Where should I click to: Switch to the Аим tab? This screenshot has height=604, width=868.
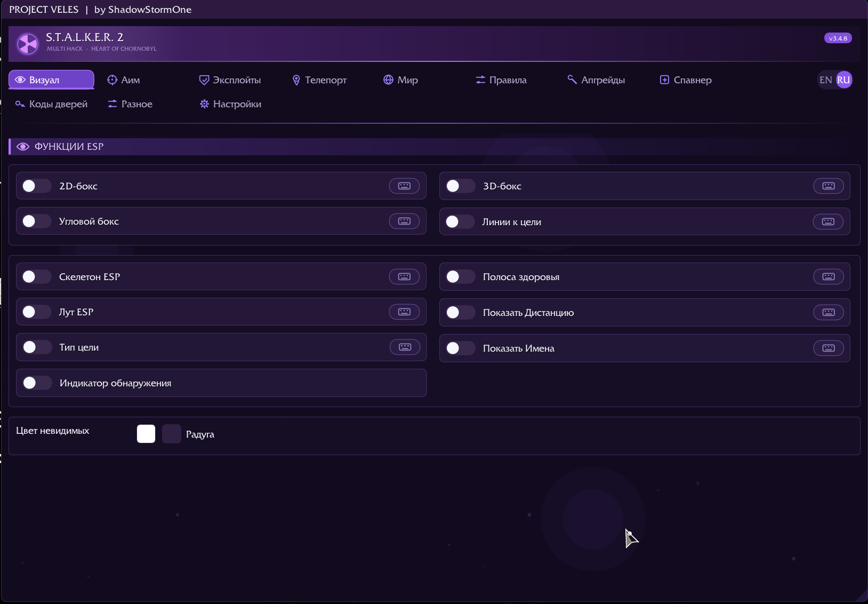point(124,80)
